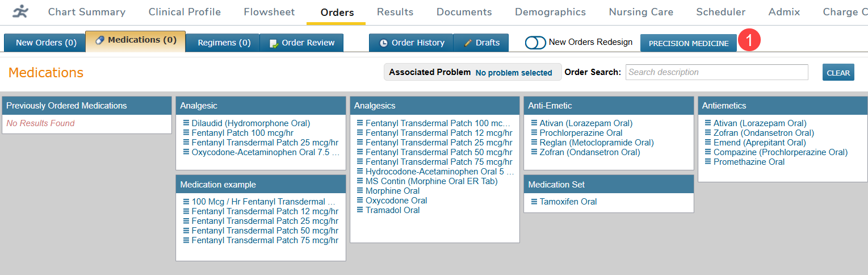
Task: Open the New Orders (0) tab
Action: pyautogui.click(x=46, y=43)
